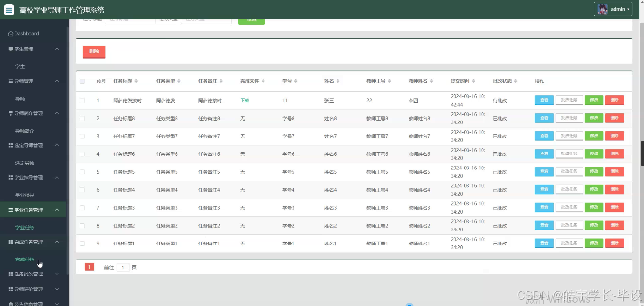Click the 任务批改管理 grid icon
The height and width of the screenshot is (306, 644).
(11, 274)
